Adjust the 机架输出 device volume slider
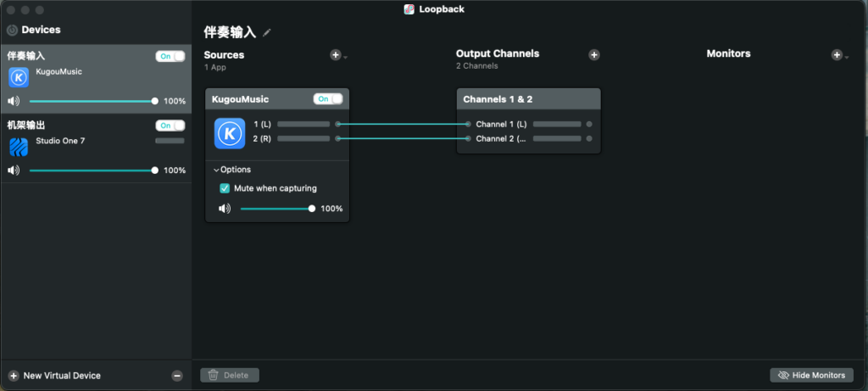 (x=92, y=170)
